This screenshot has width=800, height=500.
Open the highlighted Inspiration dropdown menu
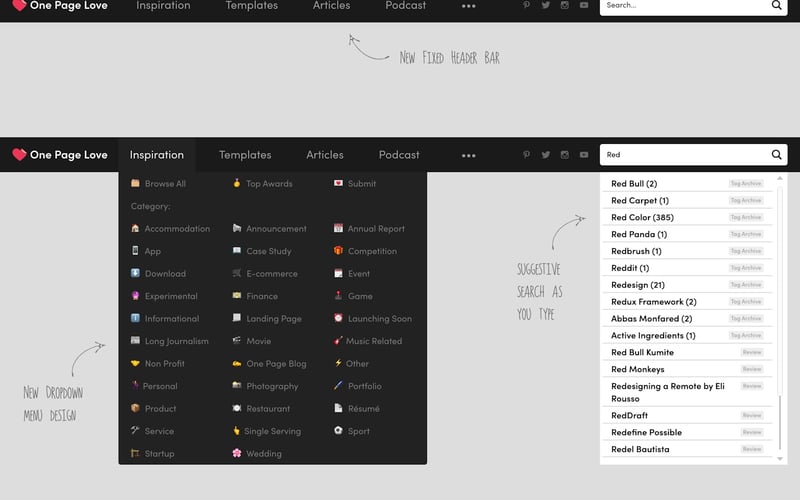click(x=157, y=155)
